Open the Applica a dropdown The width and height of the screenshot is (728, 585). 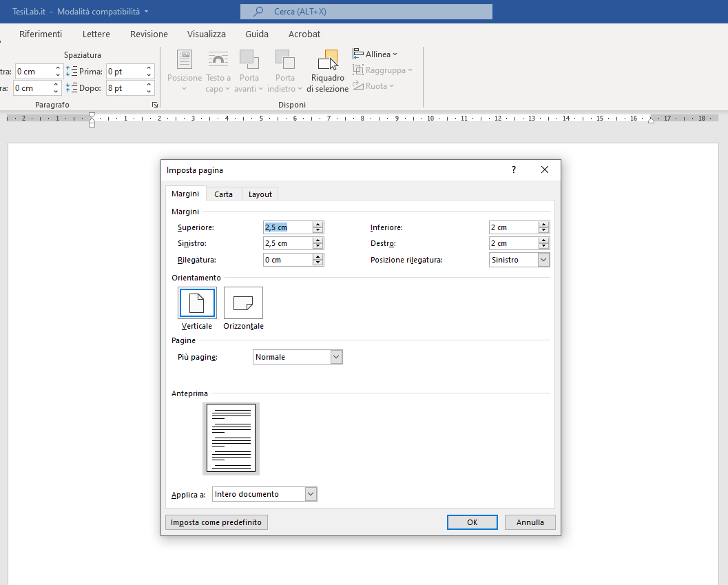[x=311, y=494]
